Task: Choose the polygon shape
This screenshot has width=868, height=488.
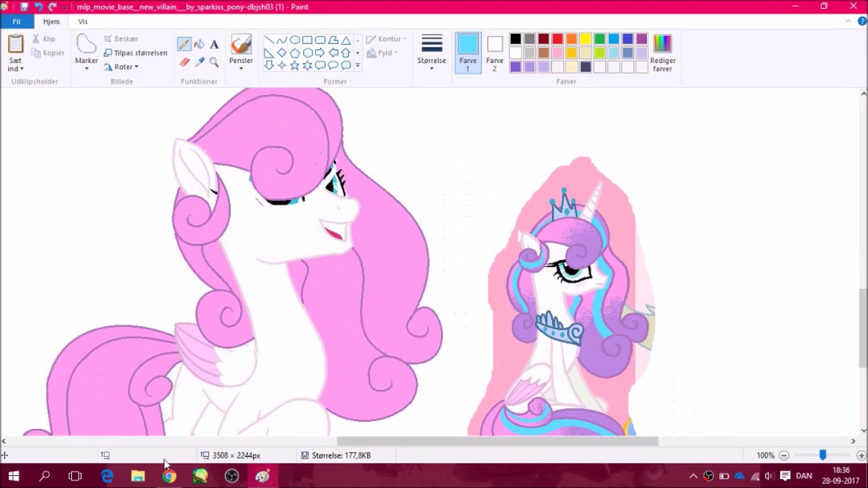Action: coord(333,40)
